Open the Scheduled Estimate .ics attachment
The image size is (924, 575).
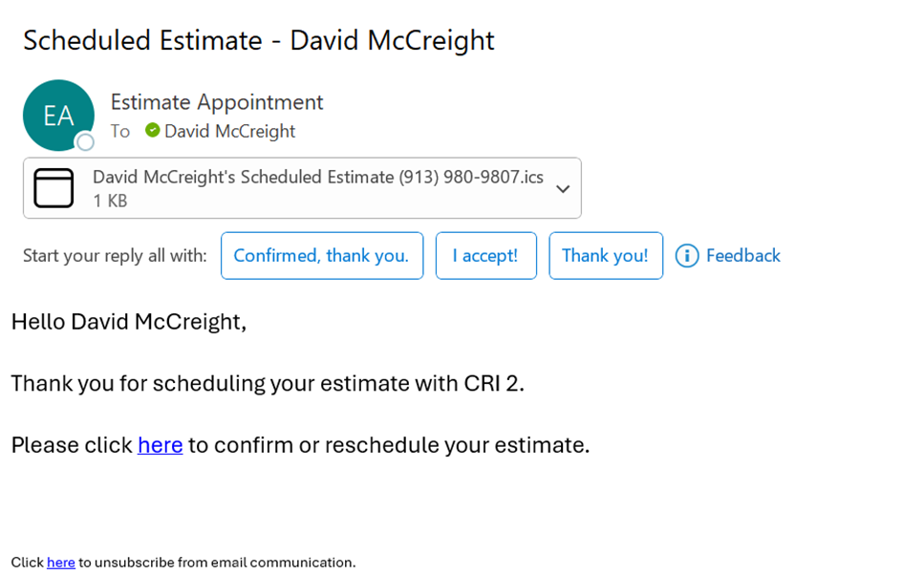click(317, 178)
